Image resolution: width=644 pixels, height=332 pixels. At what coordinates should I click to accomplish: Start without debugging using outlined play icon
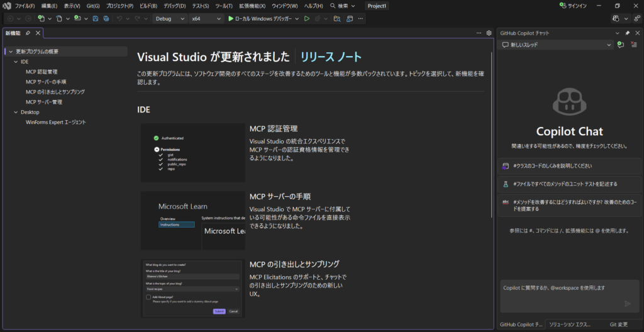[307, 19]
